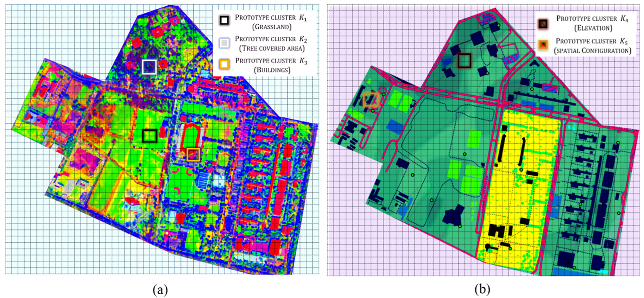Click the '(Tree covered area)' legend label

coord(272,48)
